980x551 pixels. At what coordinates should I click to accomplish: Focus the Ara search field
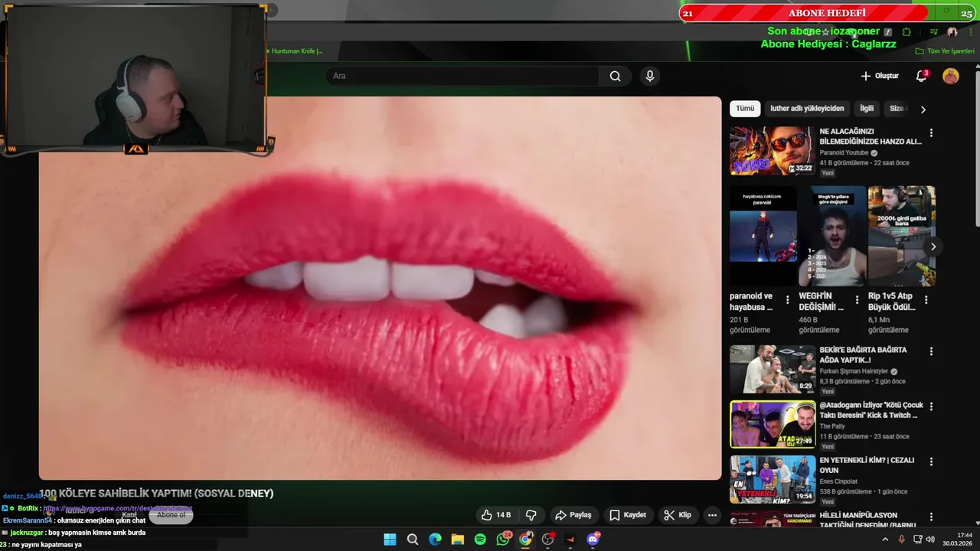coord(462,76)
